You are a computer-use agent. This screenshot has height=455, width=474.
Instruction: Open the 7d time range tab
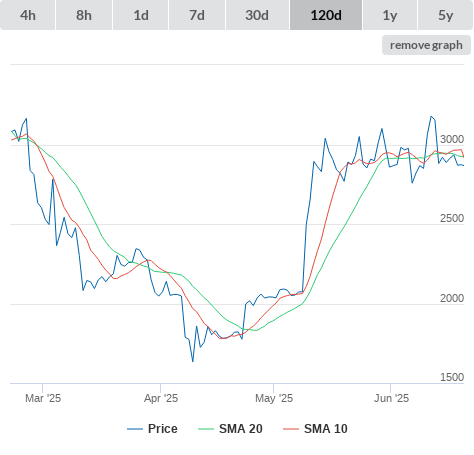coord(197,15)
